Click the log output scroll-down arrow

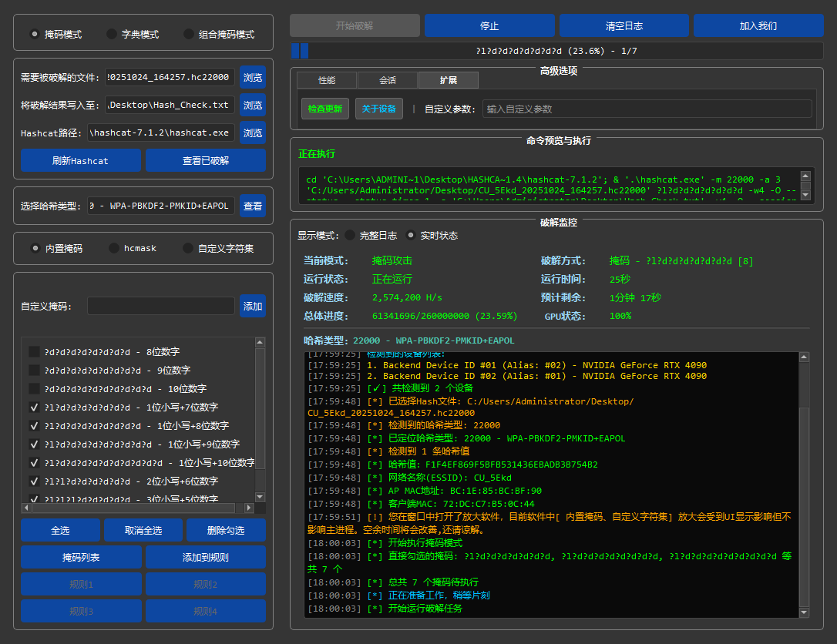[x=805, y=612]
